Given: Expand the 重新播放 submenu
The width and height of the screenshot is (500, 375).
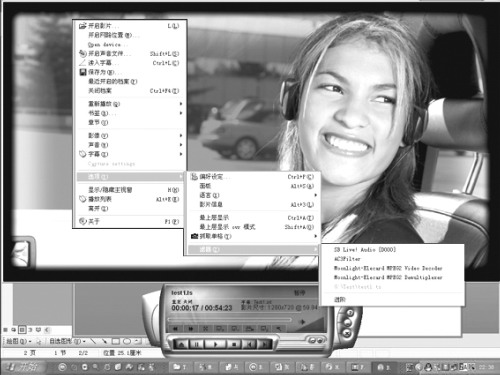Looking at the screenshot, I should click(x=130, y=104).
